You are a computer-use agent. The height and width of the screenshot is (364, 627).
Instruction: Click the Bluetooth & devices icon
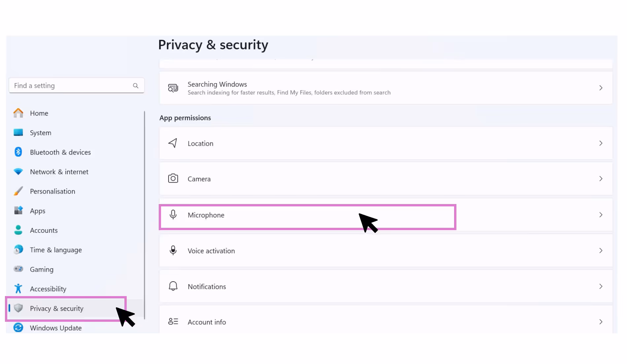point(18,152)
